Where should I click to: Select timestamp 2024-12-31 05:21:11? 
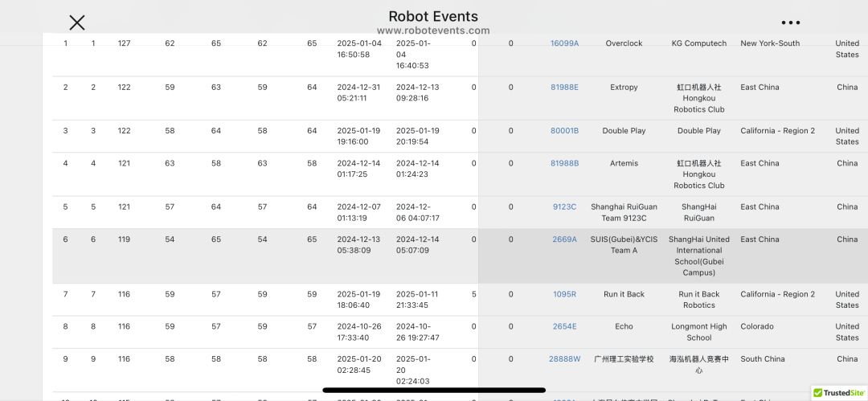point(358,92)
